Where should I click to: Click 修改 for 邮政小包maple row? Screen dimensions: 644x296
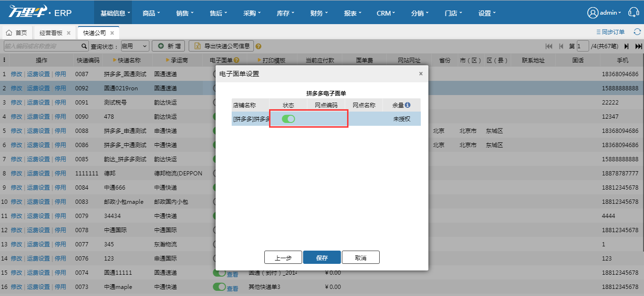[x=17, y=202]
